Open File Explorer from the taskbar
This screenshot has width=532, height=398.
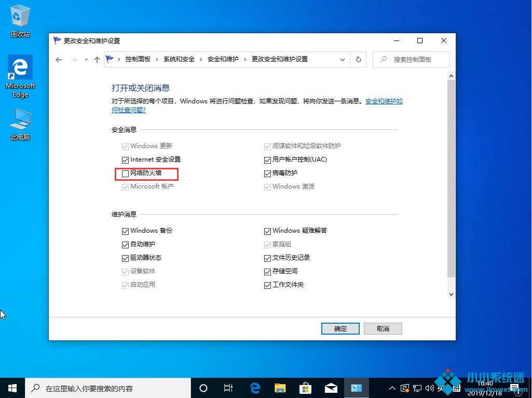(x=280, y=388)
